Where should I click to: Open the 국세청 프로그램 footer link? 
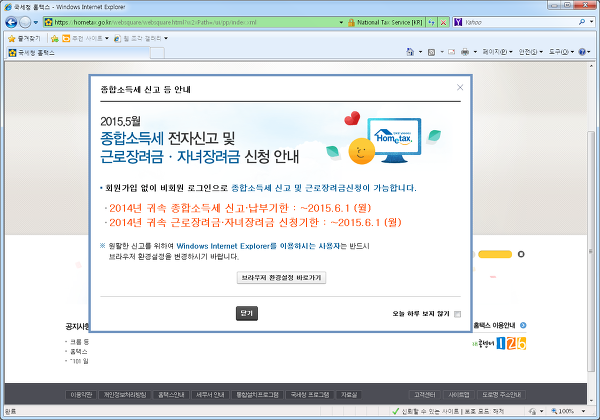pos(310,395)
